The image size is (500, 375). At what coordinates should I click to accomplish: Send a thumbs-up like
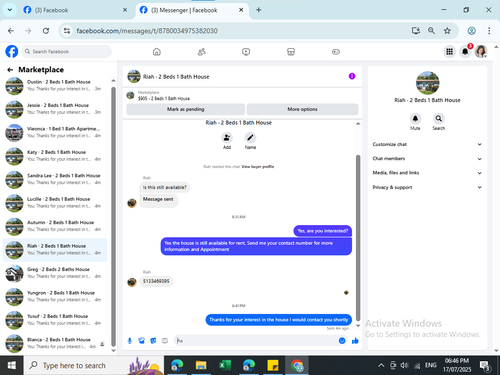coord(355,341)
